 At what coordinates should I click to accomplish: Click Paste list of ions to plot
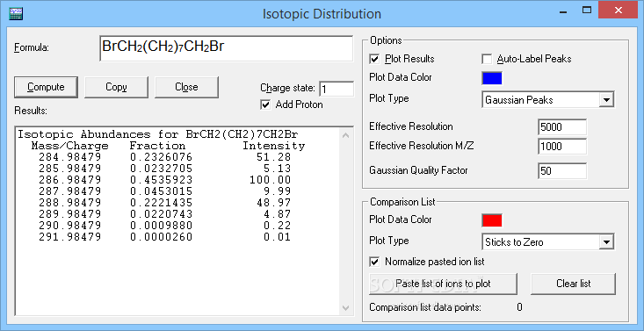coord(443,284)
